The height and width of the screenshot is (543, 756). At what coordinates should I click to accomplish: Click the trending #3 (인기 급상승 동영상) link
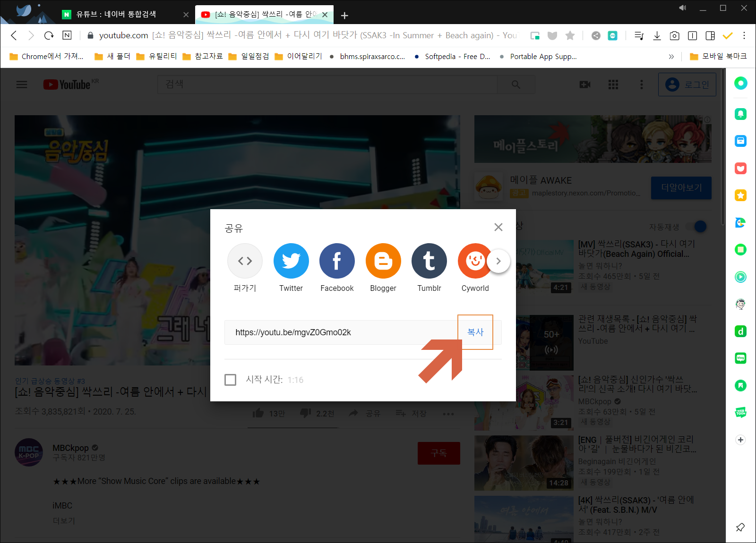coord(50,381)
